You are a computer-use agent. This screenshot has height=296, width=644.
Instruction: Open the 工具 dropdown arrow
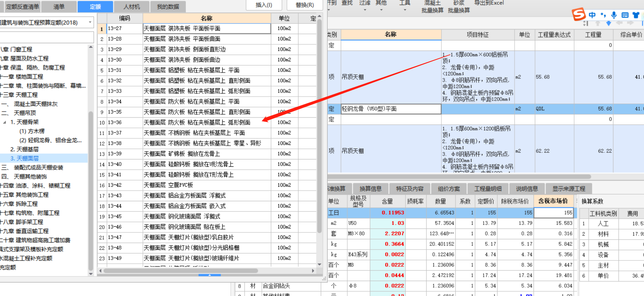(x=405, y=10)
